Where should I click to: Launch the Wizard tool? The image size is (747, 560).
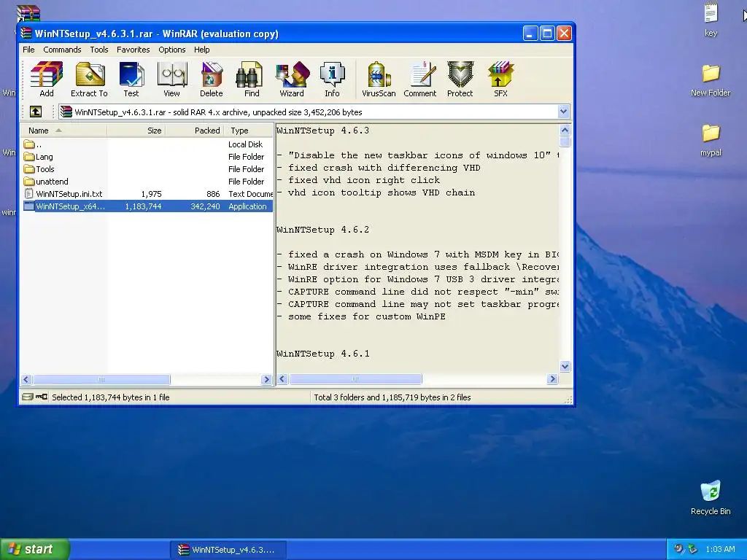(292, 79)
